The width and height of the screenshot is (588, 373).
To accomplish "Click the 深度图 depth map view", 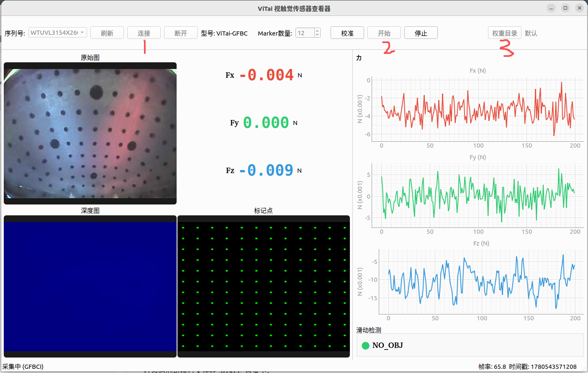I will [90, 286].
